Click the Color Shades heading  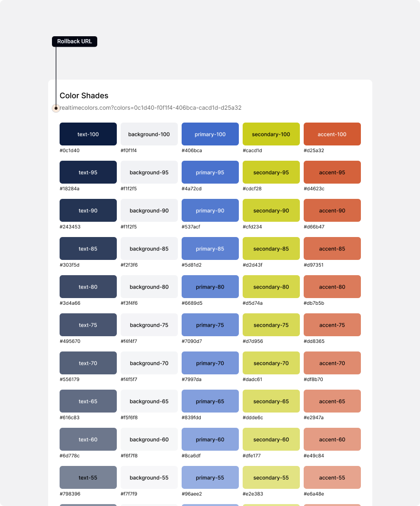(84, 95)
